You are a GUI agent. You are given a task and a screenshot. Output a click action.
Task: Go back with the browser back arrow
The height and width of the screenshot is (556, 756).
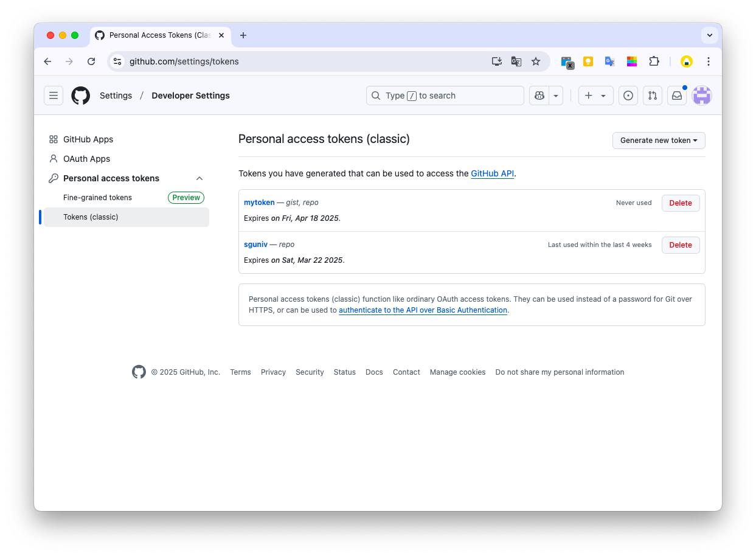pyautogui.click(x=47, y=61)
